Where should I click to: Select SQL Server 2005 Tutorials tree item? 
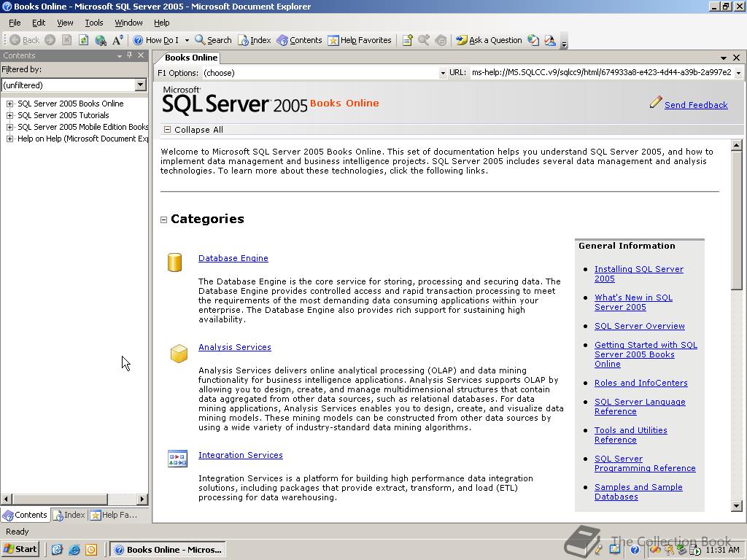point(63,115)
